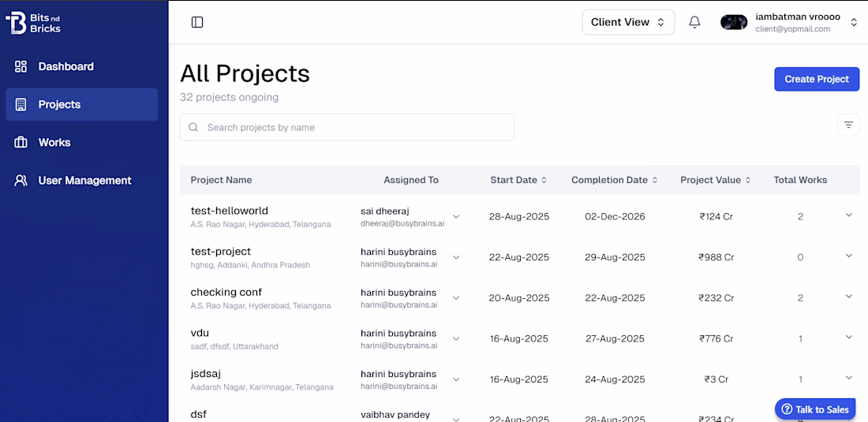This screenshot has height=422, width=868.
Task: Click the ₹124 Cr project value
Action: 716,217
